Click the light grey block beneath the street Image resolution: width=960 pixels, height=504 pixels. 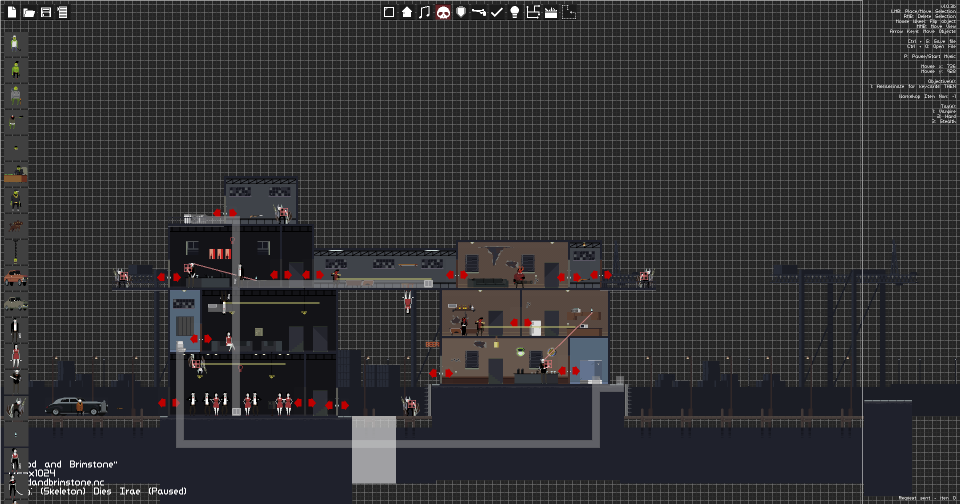(373, 450)
